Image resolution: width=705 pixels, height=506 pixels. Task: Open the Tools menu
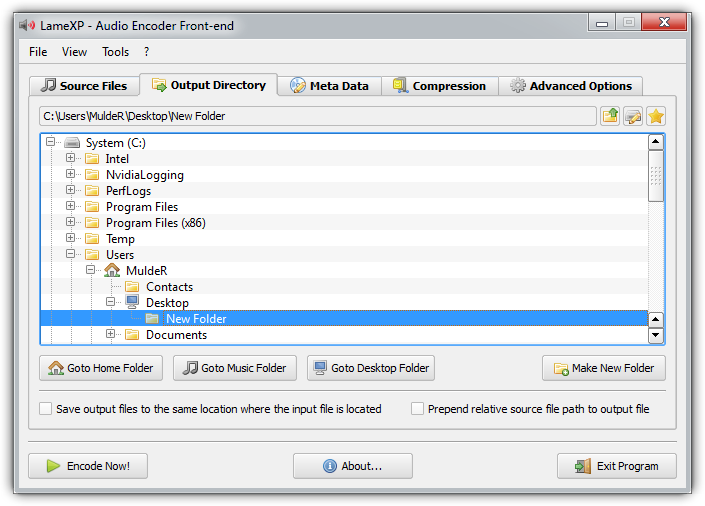(116, 52)
